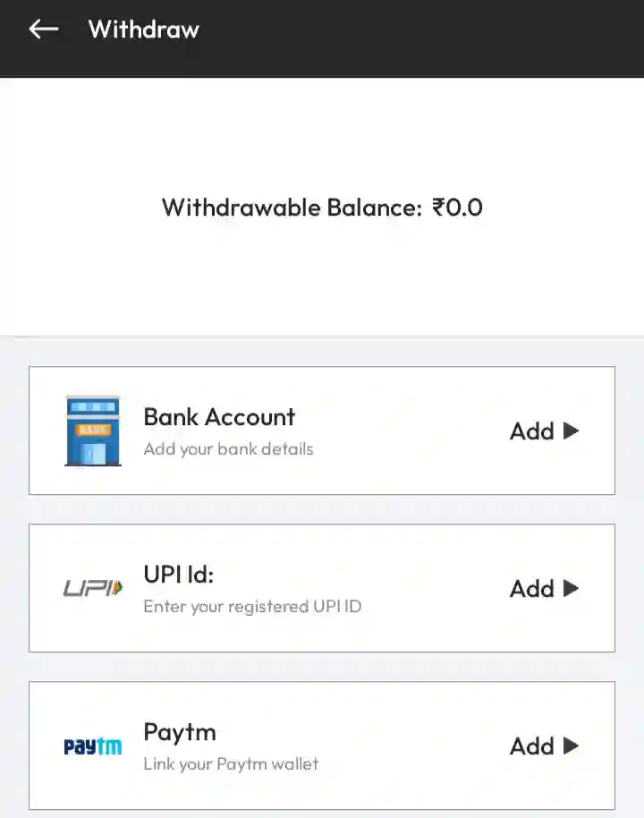Click the Withdraw page title
Image resolution: width=644 pixels, height=818 pixels.
[144, 30]
